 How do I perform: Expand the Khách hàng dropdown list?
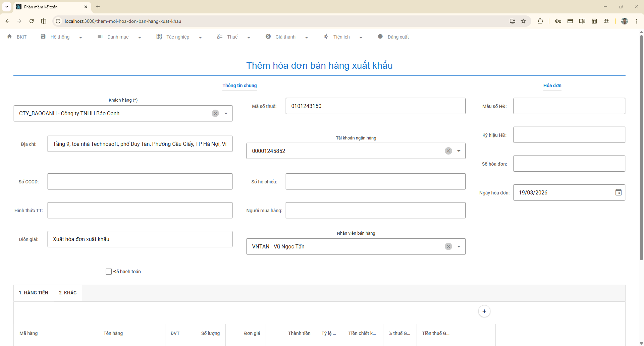[x=226, y=113]
